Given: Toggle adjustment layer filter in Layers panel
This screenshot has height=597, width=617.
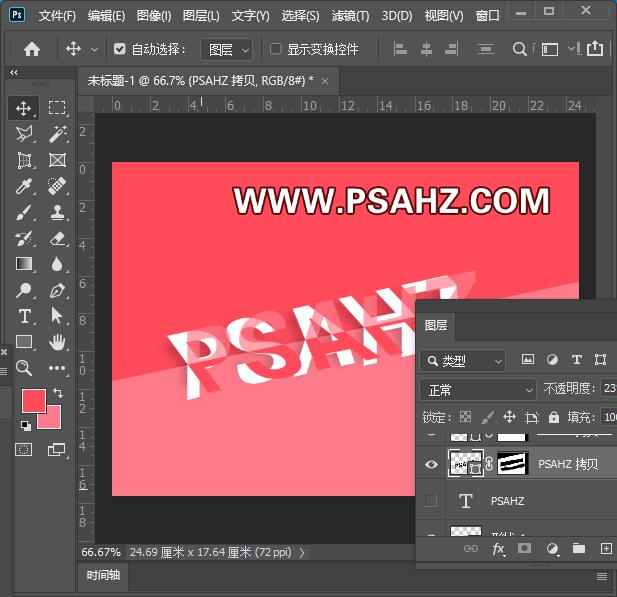Looking at the screenshot, I should (x=552, y=359).
